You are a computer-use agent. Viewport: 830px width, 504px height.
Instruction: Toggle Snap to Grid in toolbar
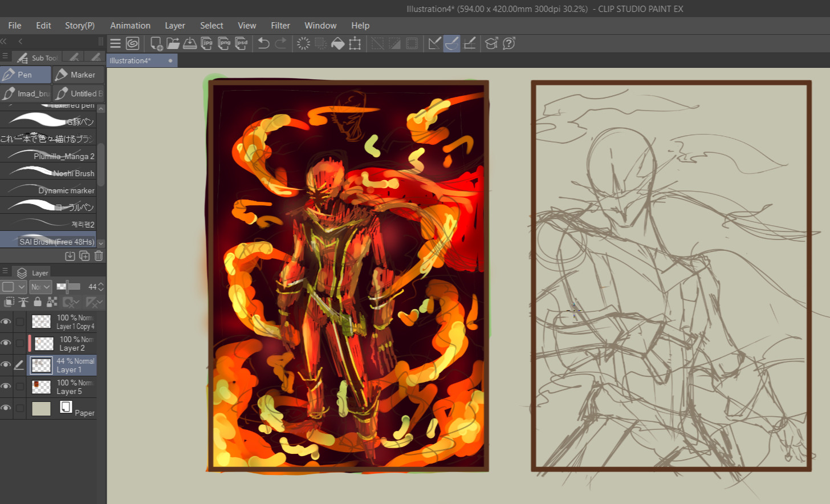point(470,43)
